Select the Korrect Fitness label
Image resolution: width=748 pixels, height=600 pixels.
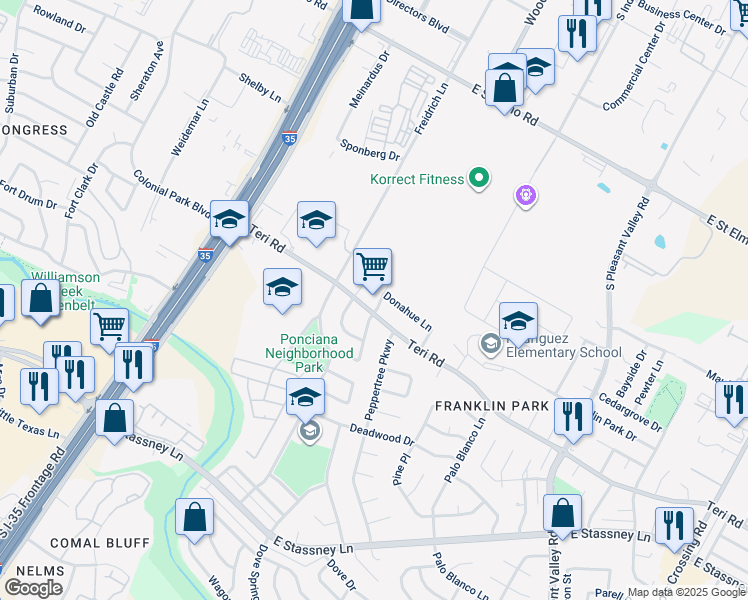[417, 179]
